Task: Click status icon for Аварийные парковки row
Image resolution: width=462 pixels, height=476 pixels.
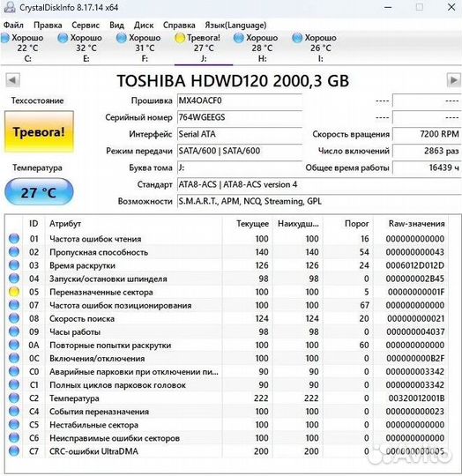Action: pyautogui.click(x=14, y=372)
